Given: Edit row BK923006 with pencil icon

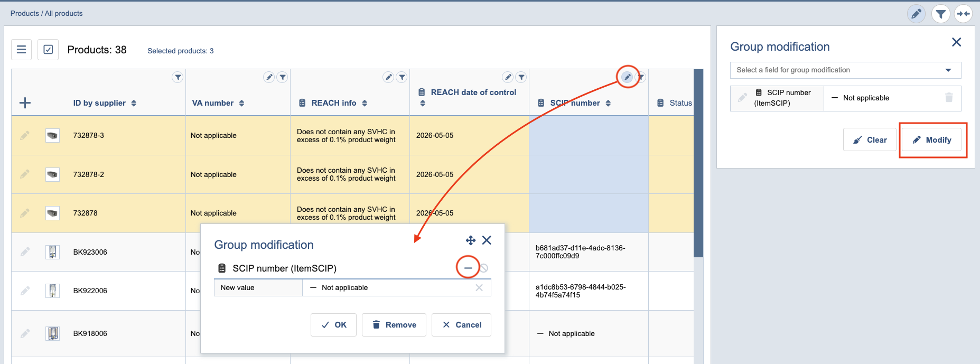Looking at the screenshot, I should [25, 252].
